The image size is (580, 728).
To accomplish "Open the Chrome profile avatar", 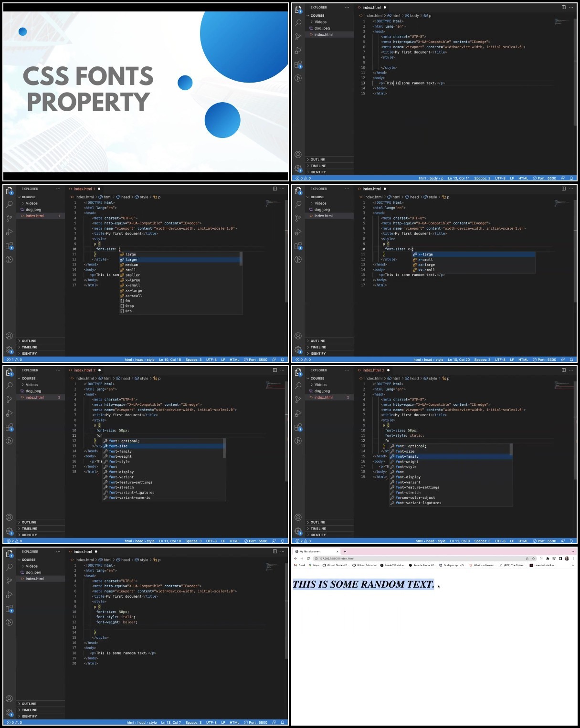I will (x=567, y=558).
